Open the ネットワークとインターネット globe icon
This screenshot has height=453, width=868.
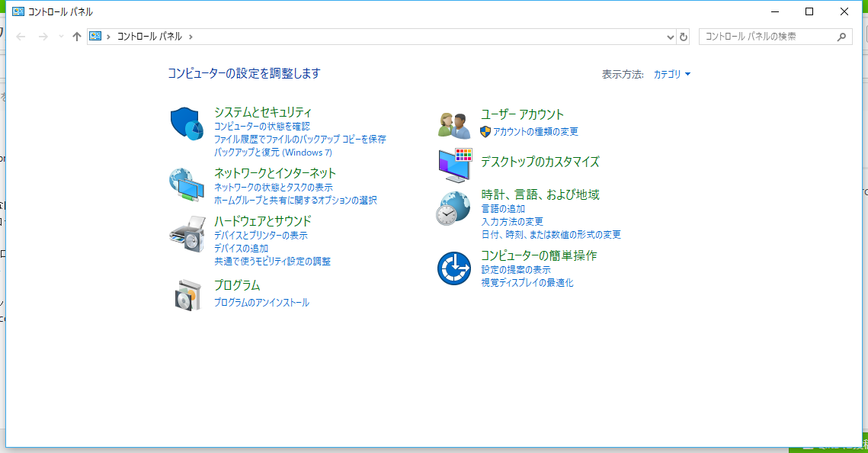(x=187, y=185)
